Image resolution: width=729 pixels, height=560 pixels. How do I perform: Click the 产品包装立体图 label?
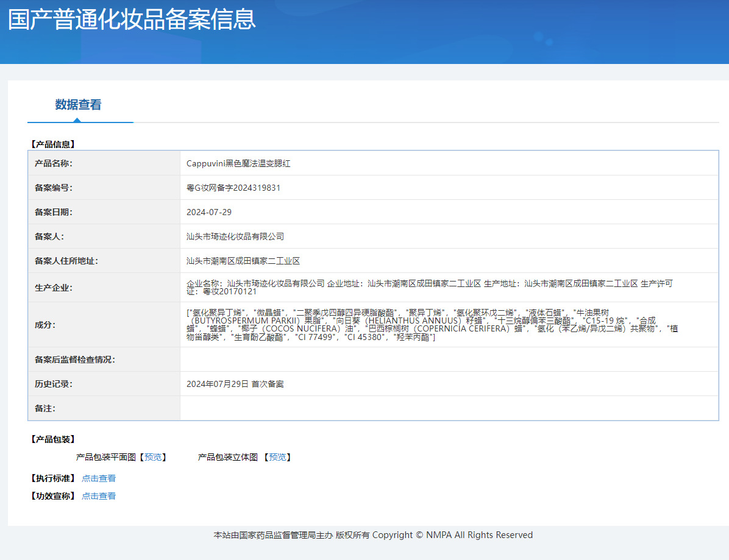point(228,457)
